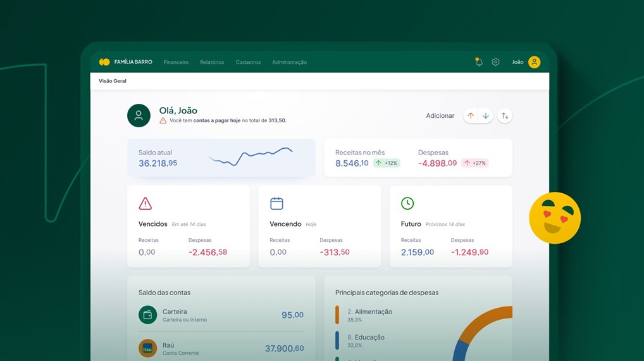This screenshot has width=644, height=361.
Task: Click the 'Olá, João' greeting
Action: click(178, 111)
